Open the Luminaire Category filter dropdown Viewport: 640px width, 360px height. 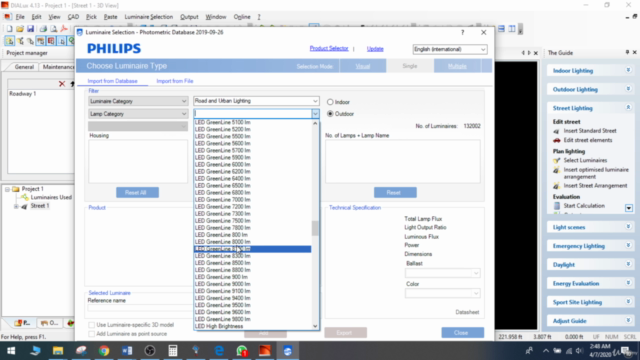click(138, 101)
